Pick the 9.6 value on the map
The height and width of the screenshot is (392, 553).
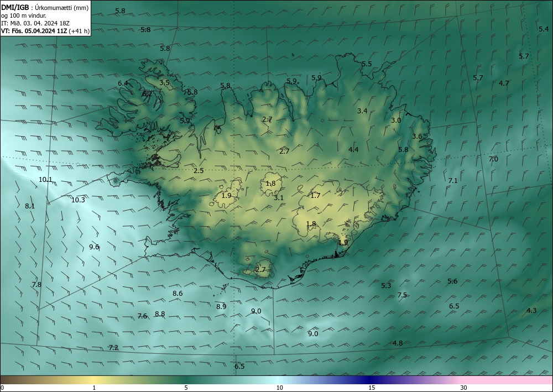(x=94, y=247)
